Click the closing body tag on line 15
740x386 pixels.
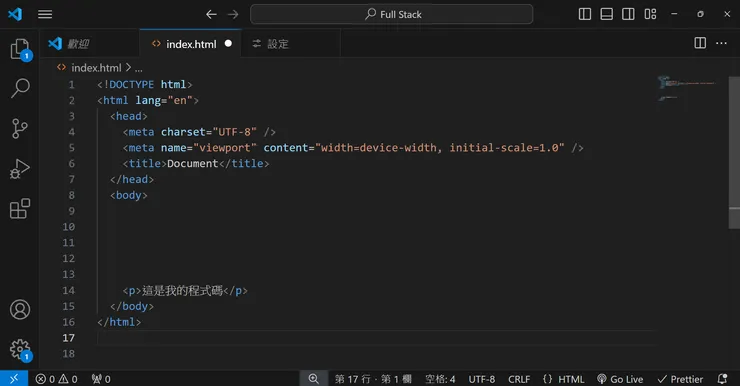[x=132, y=306]
